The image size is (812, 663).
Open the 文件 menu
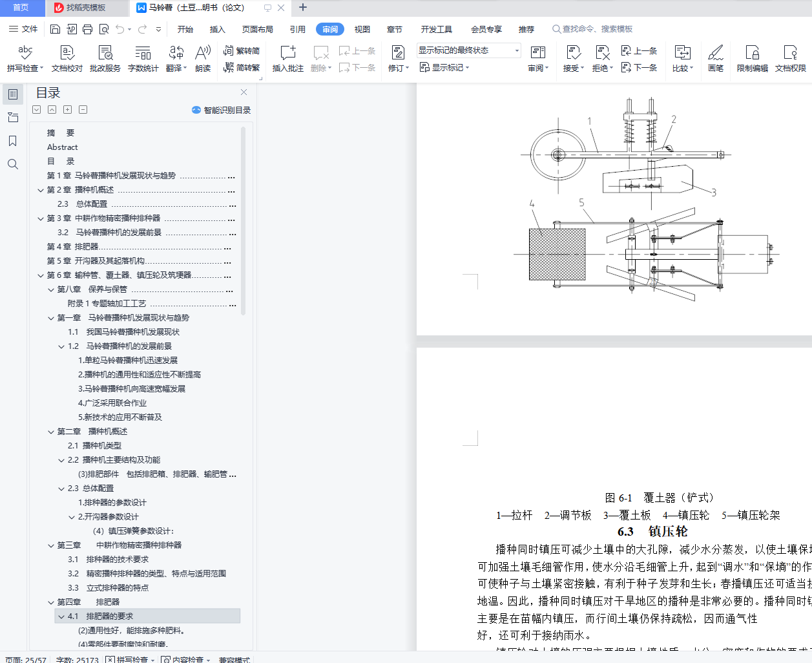tap(23, 29)
